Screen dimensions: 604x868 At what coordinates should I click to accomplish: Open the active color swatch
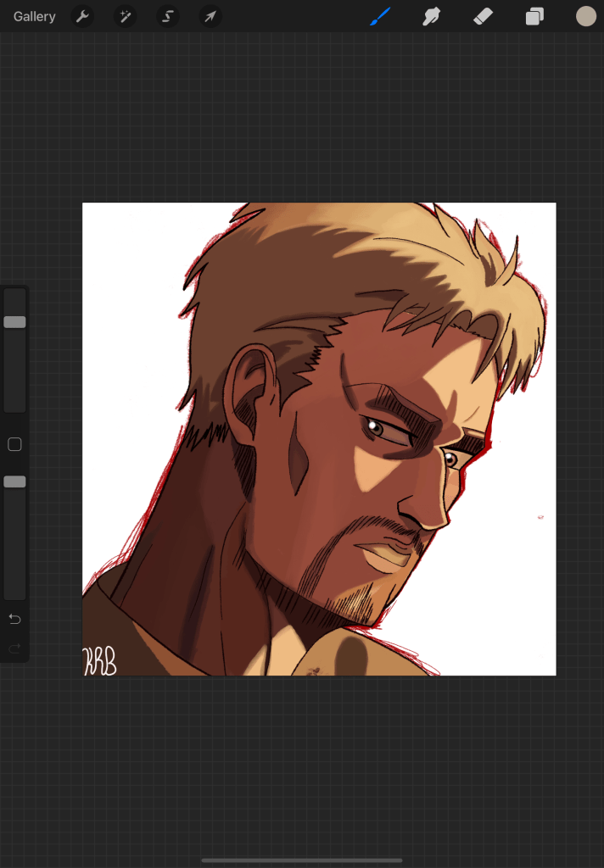(585, 17)
